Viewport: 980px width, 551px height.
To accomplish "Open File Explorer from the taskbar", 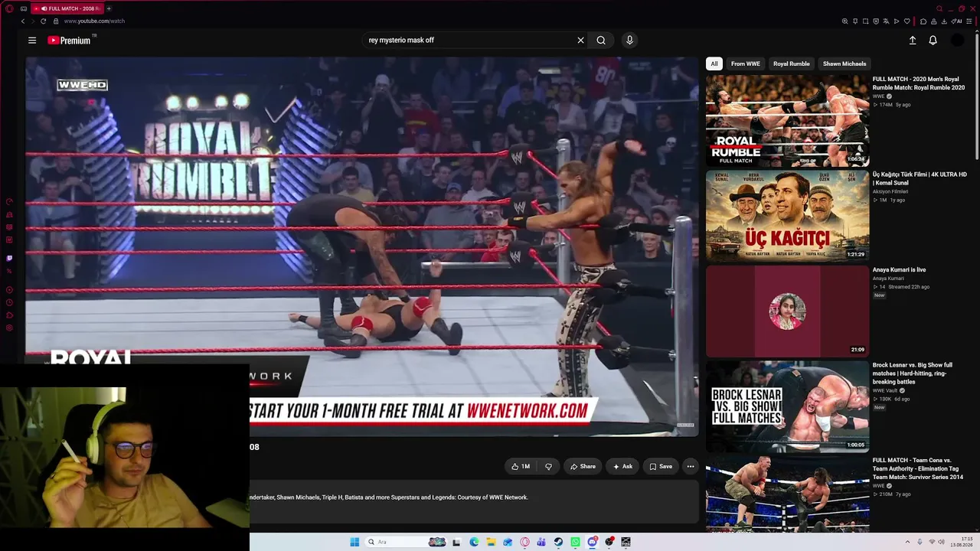I will pyautogui.click(x=491, y=542).
